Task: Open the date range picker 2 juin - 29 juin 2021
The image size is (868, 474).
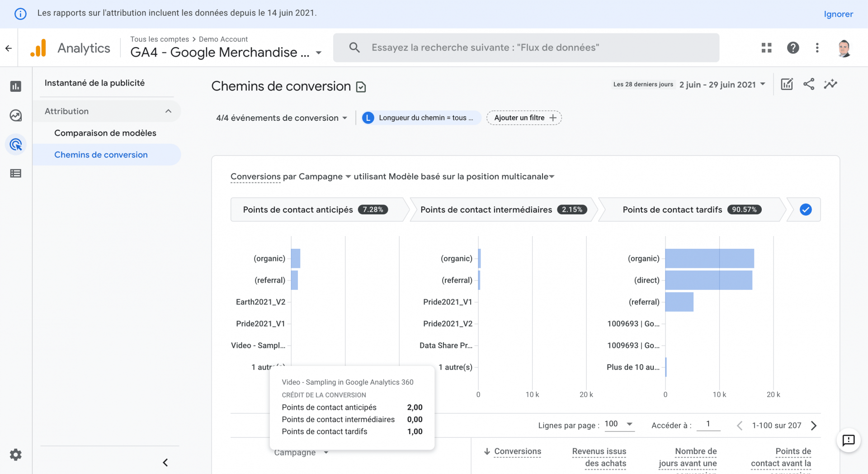Action: click(722, 85)
